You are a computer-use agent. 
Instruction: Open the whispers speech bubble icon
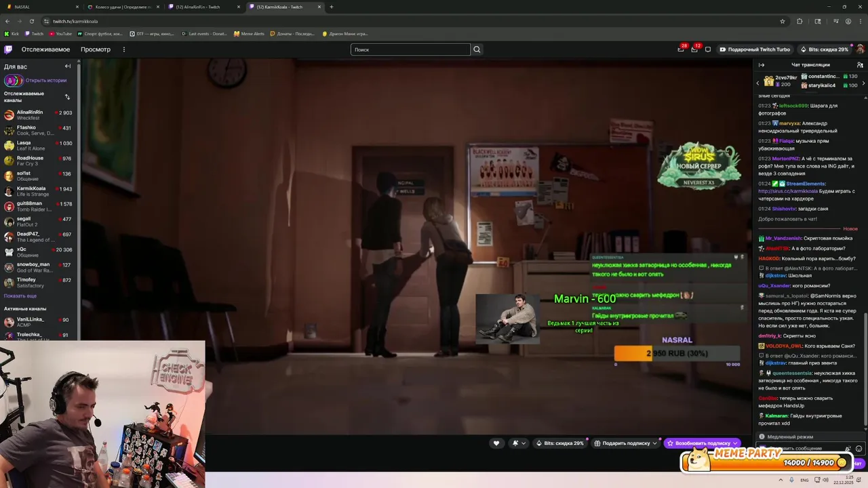click(708, 49)
